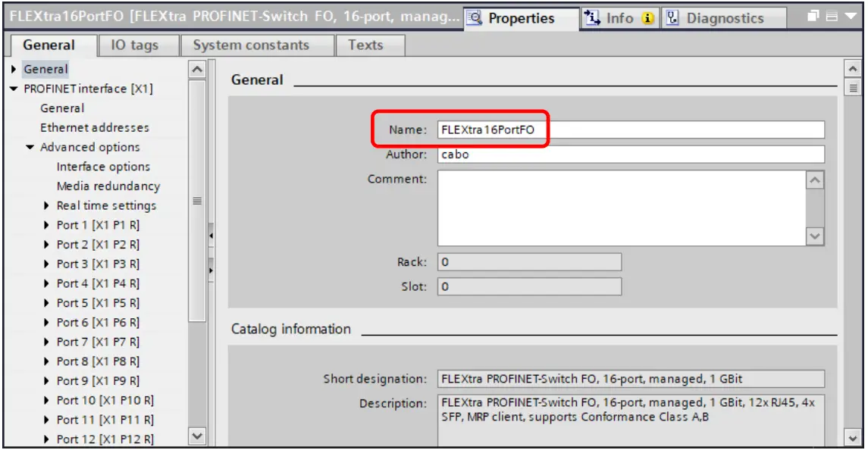Open the Properties tab

point(521,18)
